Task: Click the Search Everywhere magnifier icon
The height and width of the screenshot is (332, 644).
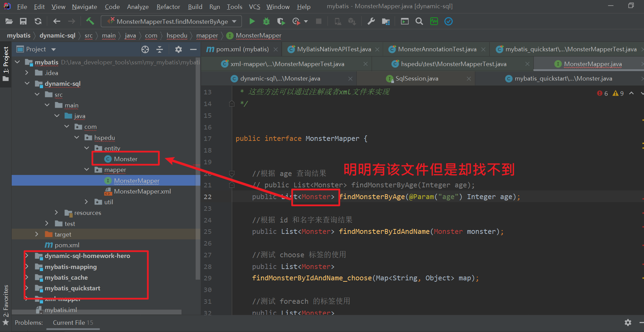Action: (419, 21)
